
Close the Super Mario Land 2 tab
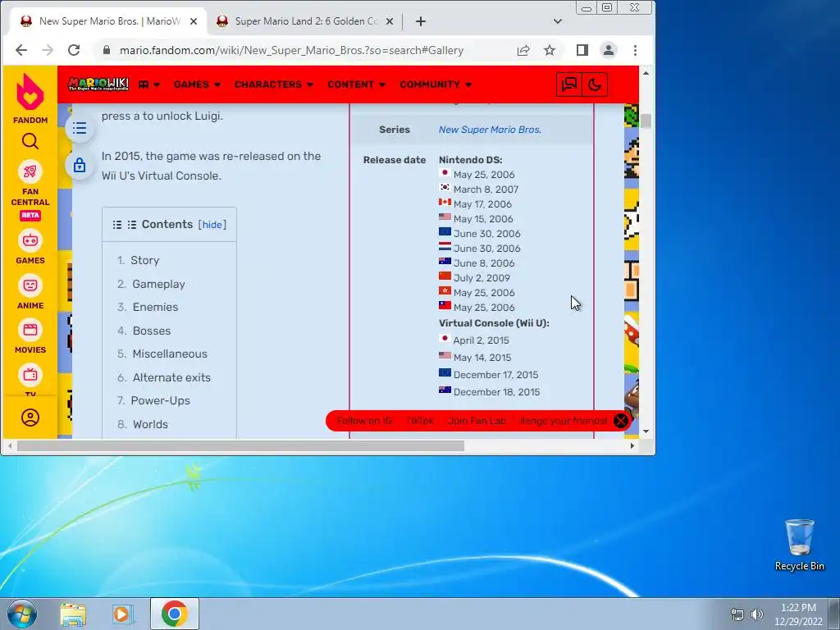pos(390,21)
